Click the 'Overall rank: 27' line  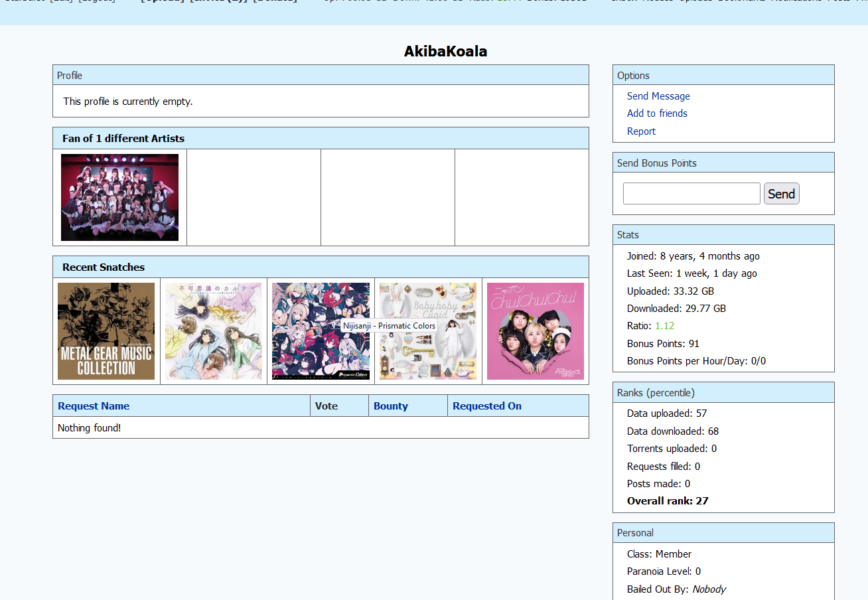668,501
